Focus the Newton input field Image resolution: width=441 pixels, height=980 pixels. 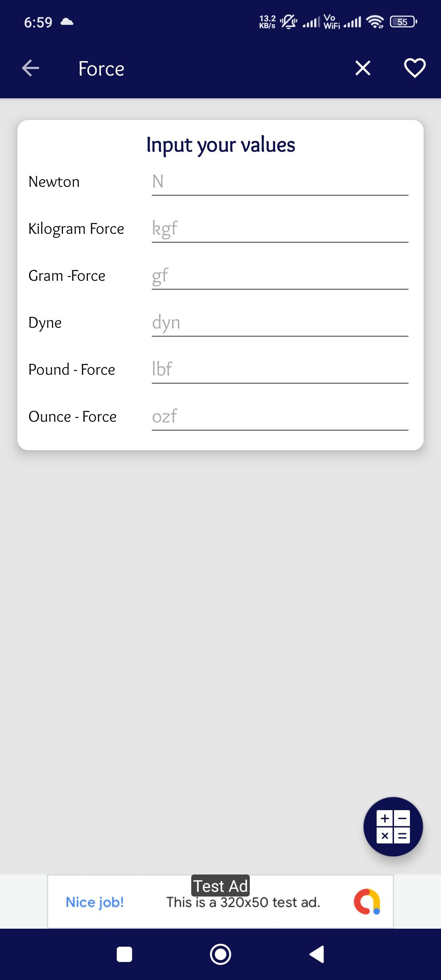click(280, 182)
